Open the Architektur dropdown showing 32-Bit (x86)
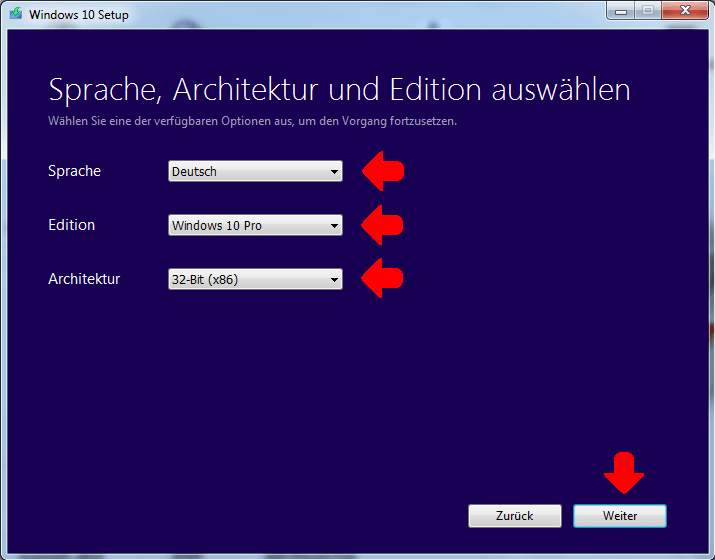 (255, 279)
